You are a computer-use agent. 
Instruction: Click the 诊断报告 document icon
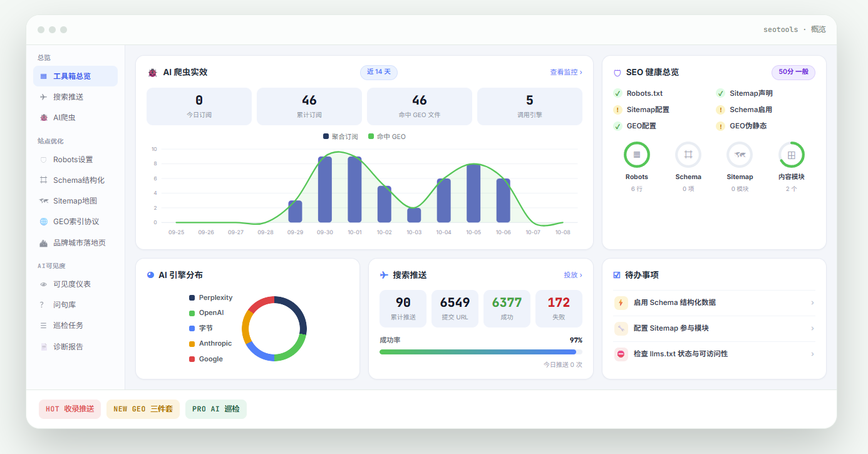pyautogui.click(x=44, y=347)
